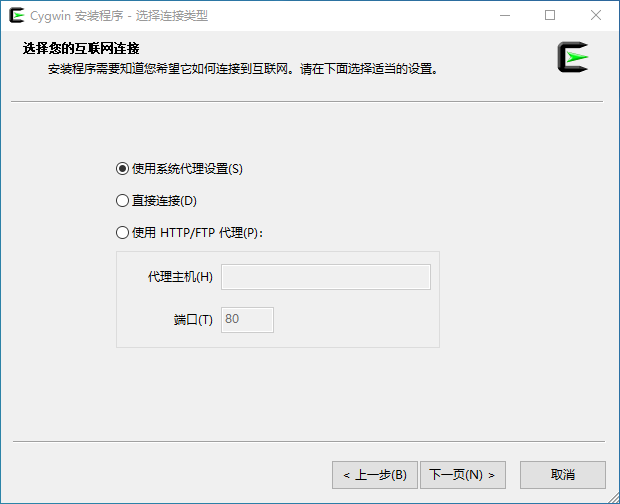Click the separator line above the bottom buttons

[308, 441]
